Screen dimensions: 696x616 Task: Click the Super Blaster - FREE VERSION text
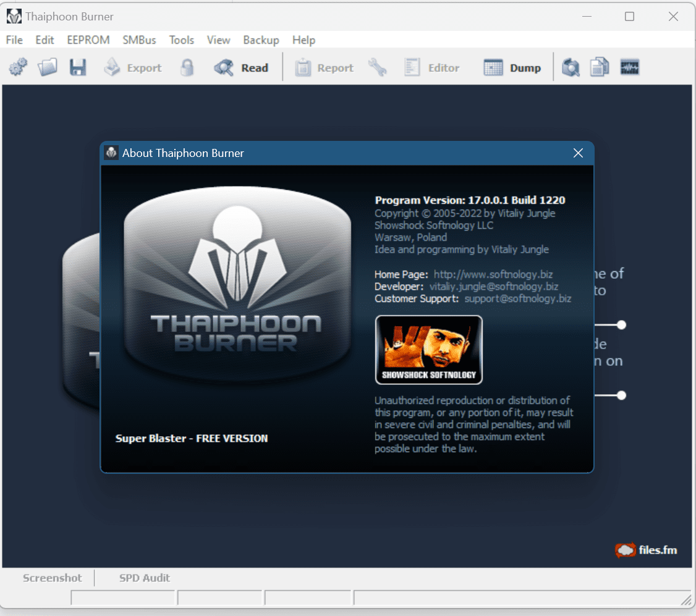click(x=192, y=439)
